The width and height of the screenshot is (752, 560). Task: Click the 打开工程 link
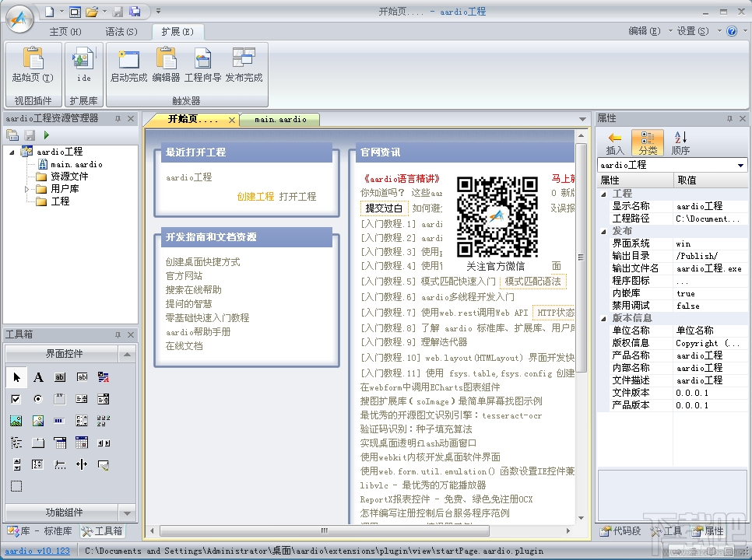(297, 197)
